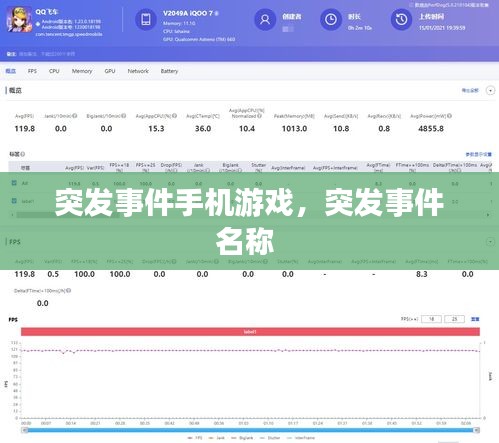The image size is (499, 443).
Task: Click the export link in overview header
Action: (x=470, y=90)
